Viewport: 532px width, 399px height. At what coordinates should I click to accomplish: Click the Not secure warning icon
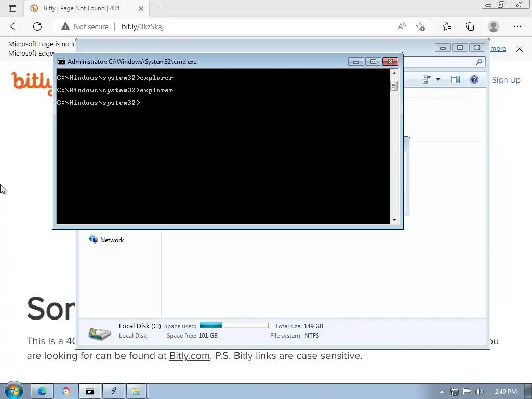[65, 26]
